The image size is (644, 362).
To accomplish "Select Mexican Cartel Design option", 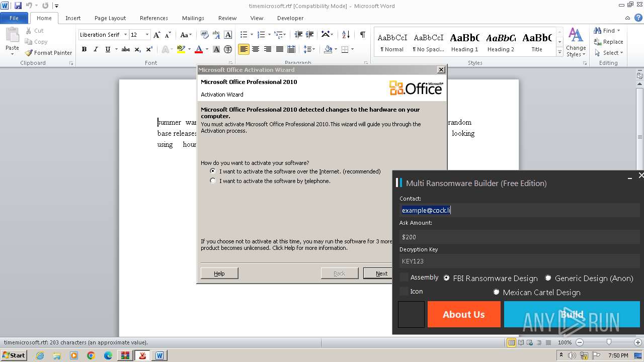I will (496, 292).
